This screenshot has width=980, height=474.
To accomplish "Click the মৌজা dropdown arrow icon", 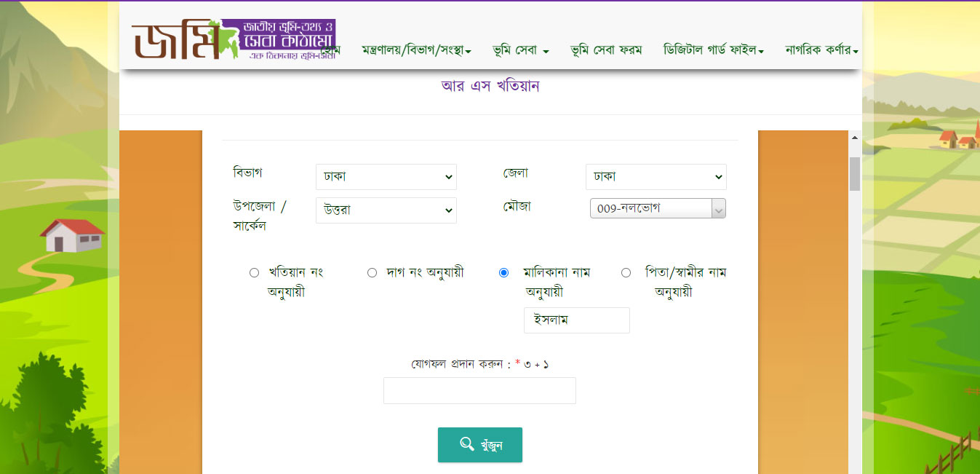I will coord(719,209).
